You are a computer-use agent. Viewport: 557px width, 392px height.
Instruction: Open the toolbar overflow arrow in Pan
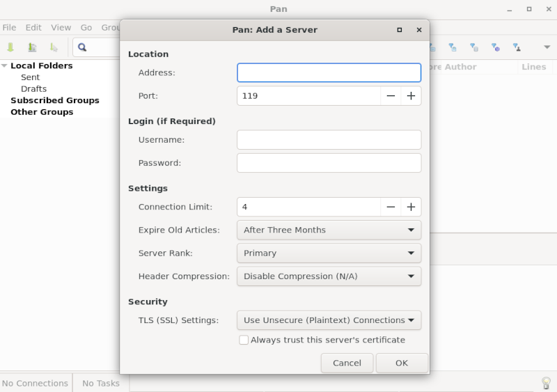coord(547,47)
